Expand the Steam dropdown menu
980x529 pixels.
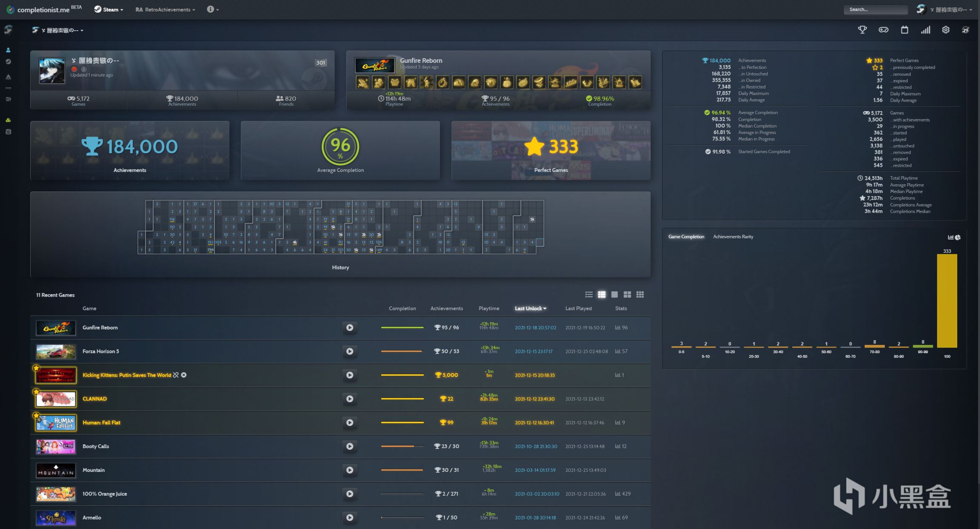[109, 9]
